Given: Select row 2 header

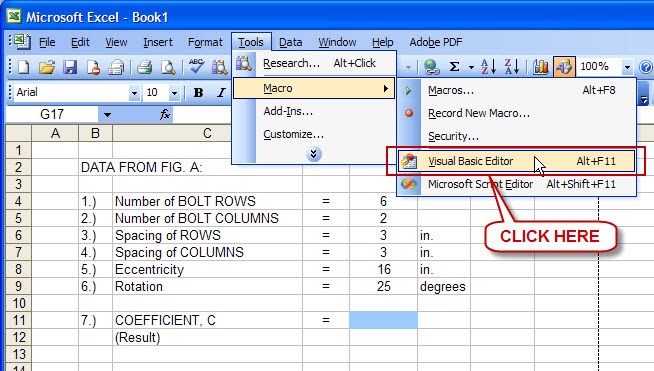Looking at the screenshot, I should pyautogui.click(x=19, y=167).
